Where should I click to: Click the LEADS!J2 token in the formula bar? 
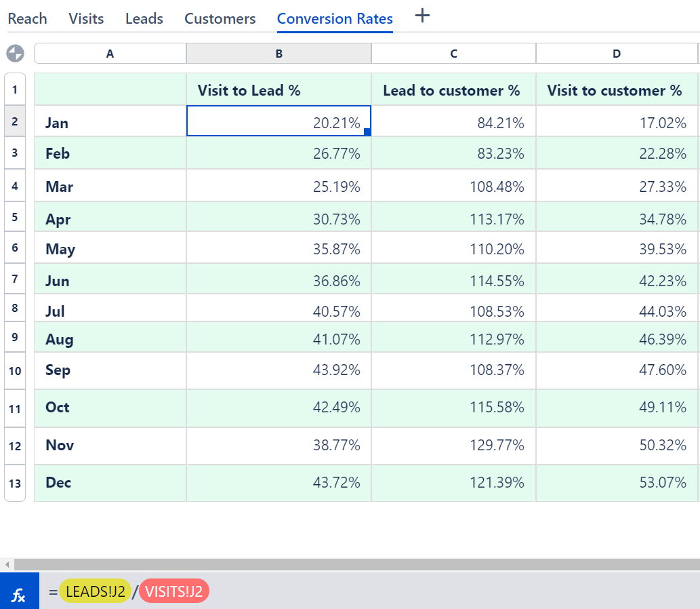(x=95, y=591)
